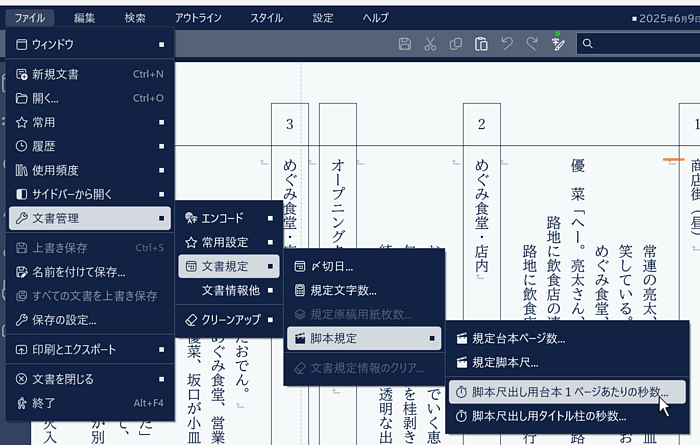
Task: Expand the 印刷とエクスポート submenu
Action: click(90, 349)
